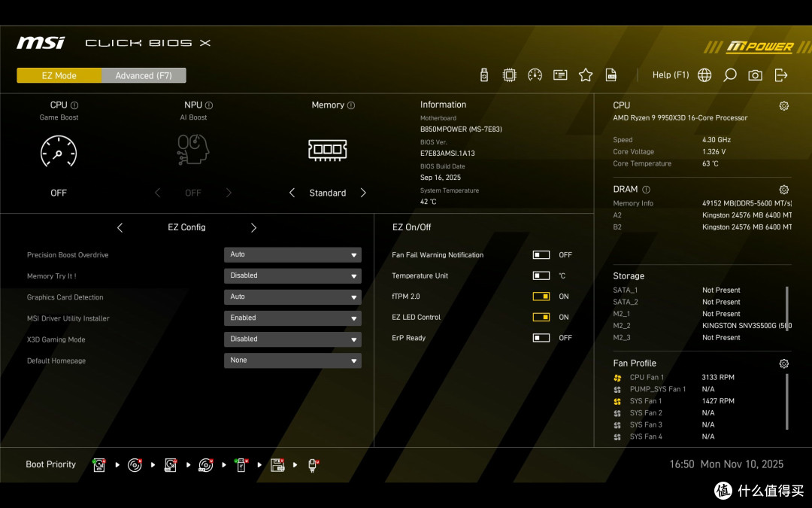Click the CPU chip icon in top toolbar
Screen dimensions: 812x508
click(509, 75)
